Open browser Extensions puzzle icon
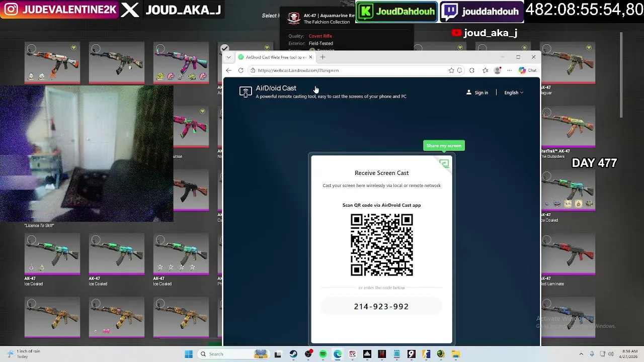The image size is (644, 362). point(471,70)
